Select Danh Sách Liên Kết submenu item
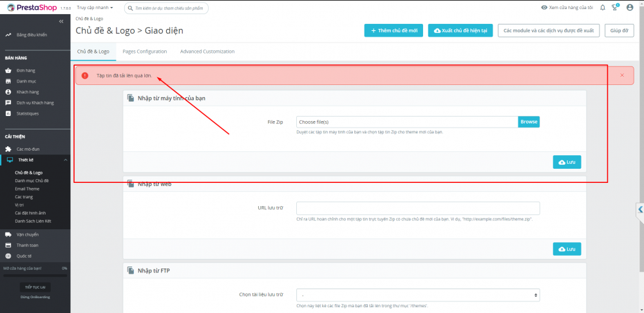The width and height of the screenshot is (644, 313). pyautogui.click(x=33, y=222)
